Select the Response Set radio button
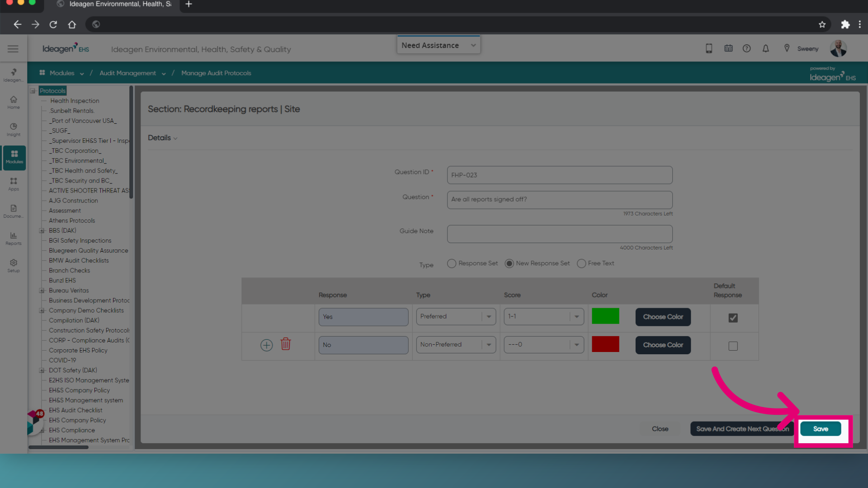The image size is (868, 488). pyautogui.click(x=452, y=263)
